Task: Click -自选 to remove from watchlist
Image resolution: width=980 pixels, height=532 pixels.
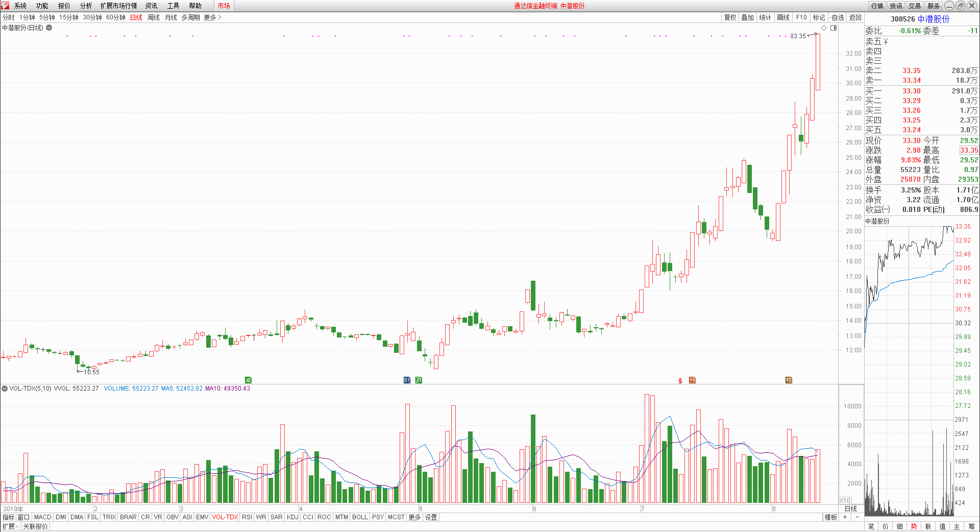Action: (837, 17)
